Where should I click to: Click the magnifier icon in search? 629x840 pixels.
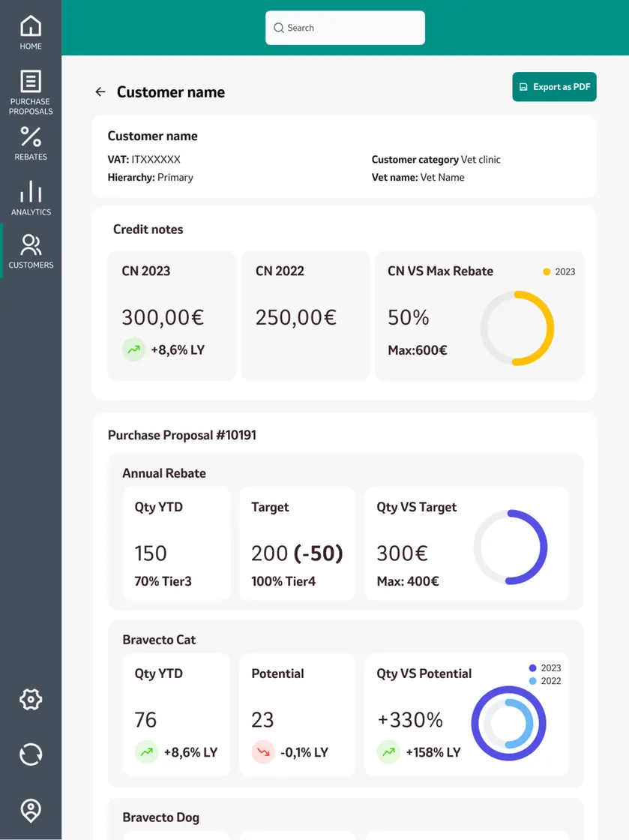point(278,28)
